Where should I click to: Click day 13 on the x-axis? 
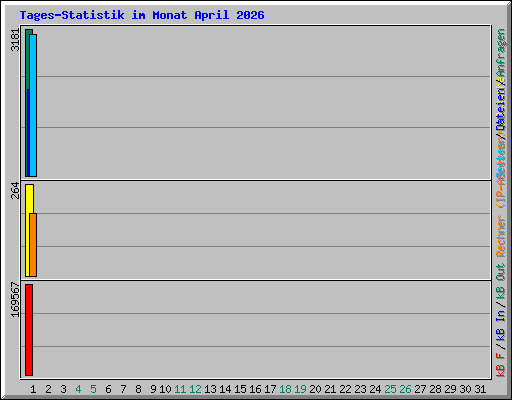[210, 389]
